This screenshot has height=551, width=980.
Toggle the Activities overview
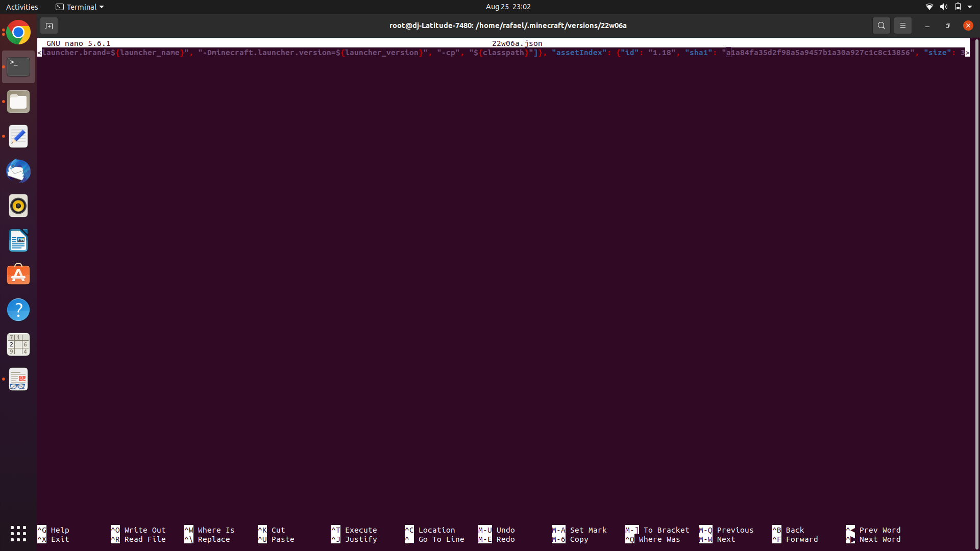[x=22, y=7]
